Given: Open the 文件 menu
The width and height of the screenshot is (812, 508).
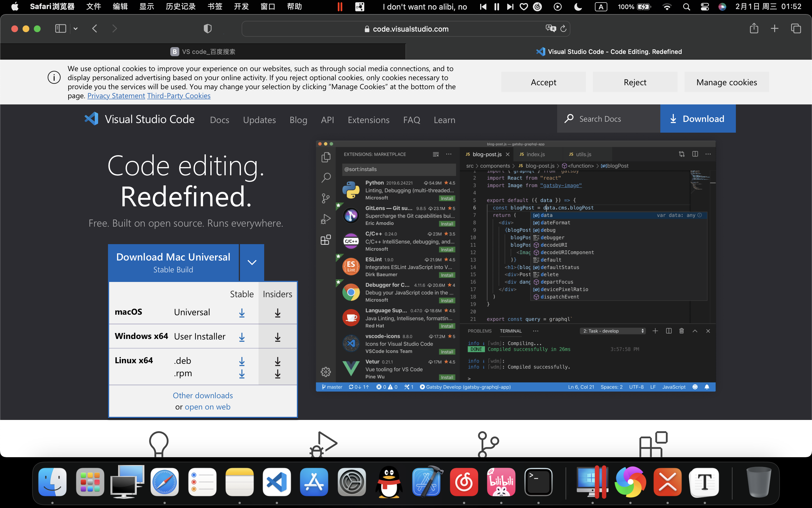Looking at the screenshot, I should [x=94, y=7].
